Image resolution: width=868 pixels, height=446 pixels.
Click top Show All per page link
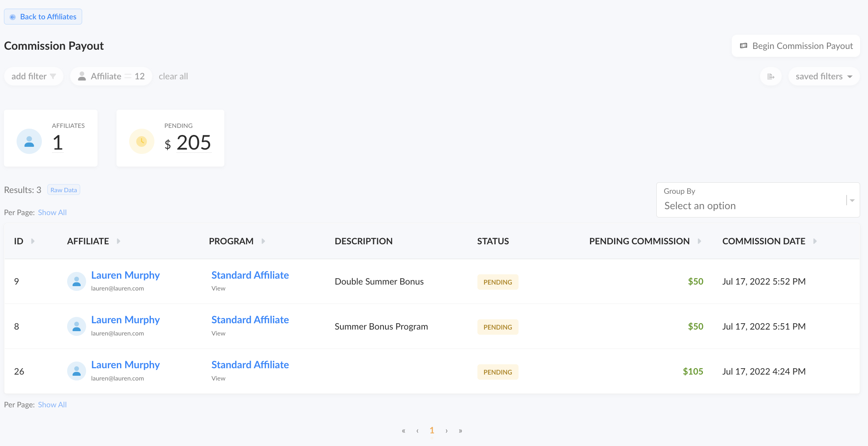(x=52, y=212)
